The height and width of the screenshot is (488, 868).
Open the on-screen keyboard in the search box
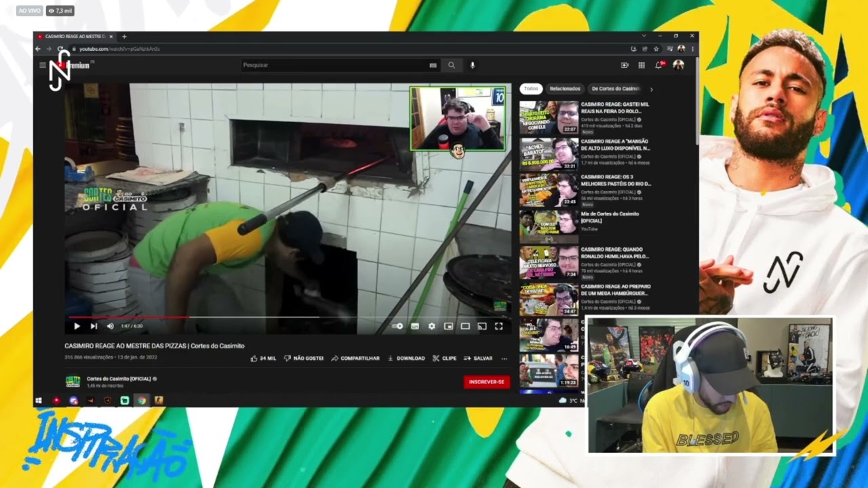433,65
